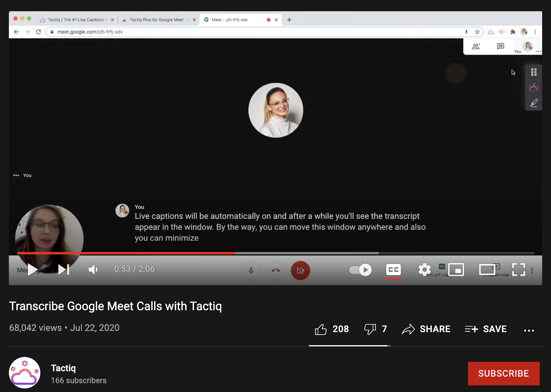Click the SHARE button
This screenshot has height=392, width=551.
pos(426,329)
